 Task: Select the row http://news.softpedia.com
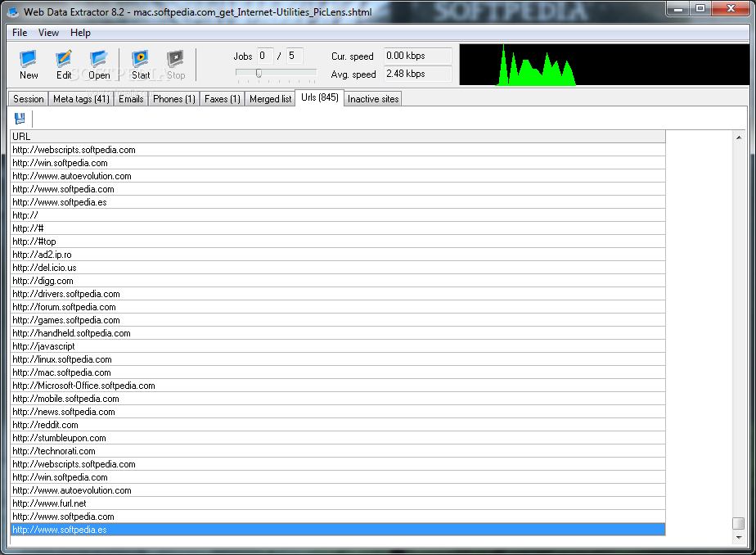pos(338,412)
